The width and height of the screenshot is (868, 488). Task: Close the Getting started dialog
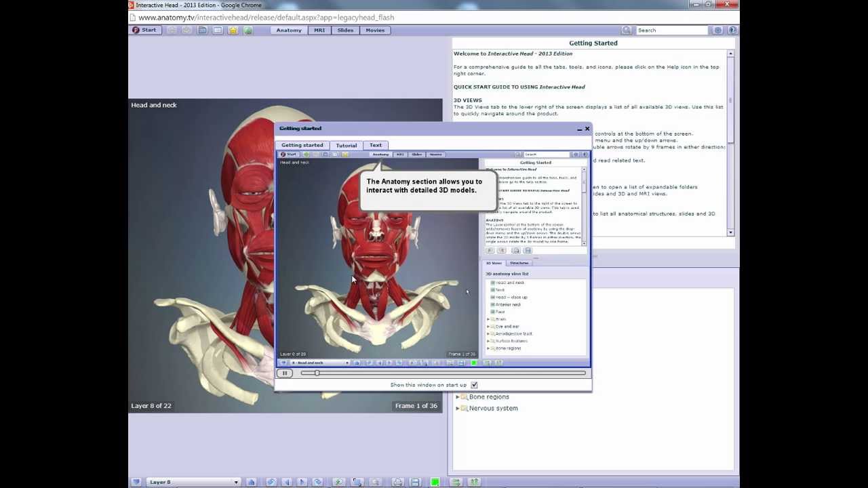pyautogui.click(x=587, y=129)
